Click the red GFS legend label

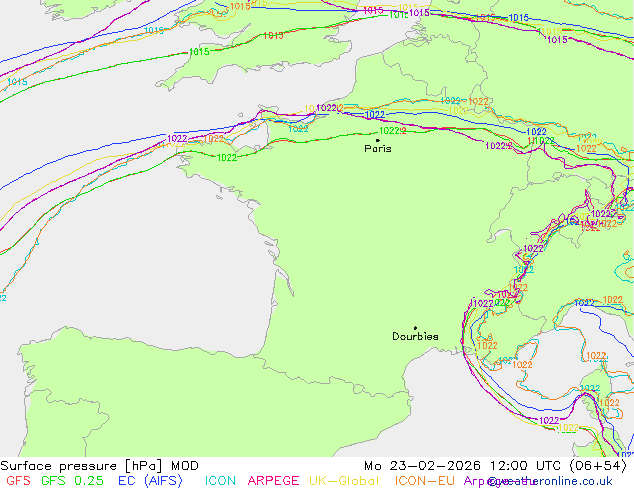coord(18,481)
